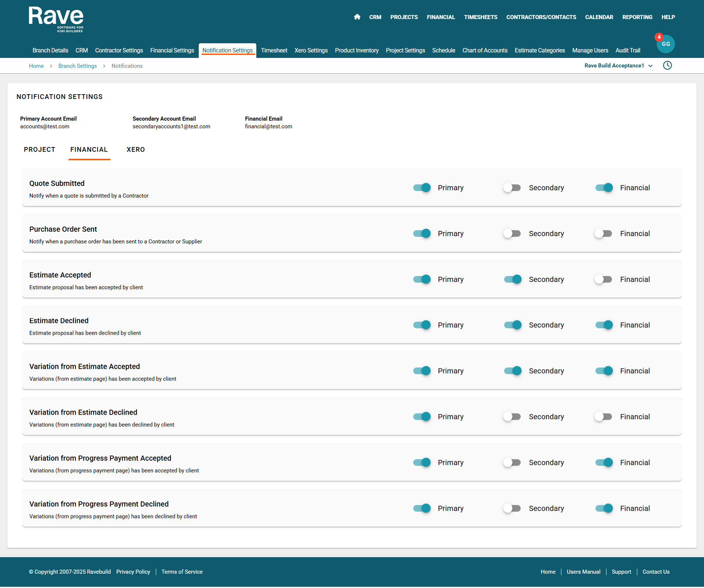The width and height of the screenshot is (704, 588).
Task: Click the Users Manual footer link
Action: click(x=583, y=572)
